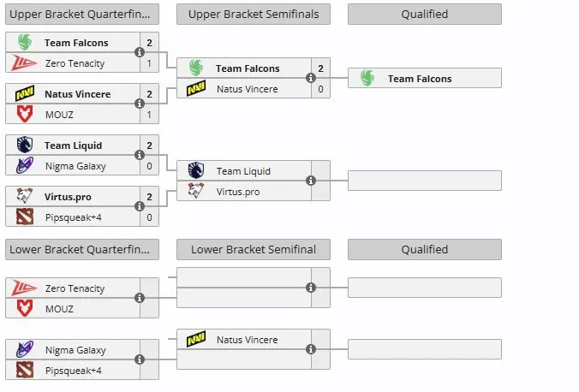Open match info for Natus Vincere vs MOUZ quarterfinal
This screenshot has width=579, height=392.
coord(140,104)
